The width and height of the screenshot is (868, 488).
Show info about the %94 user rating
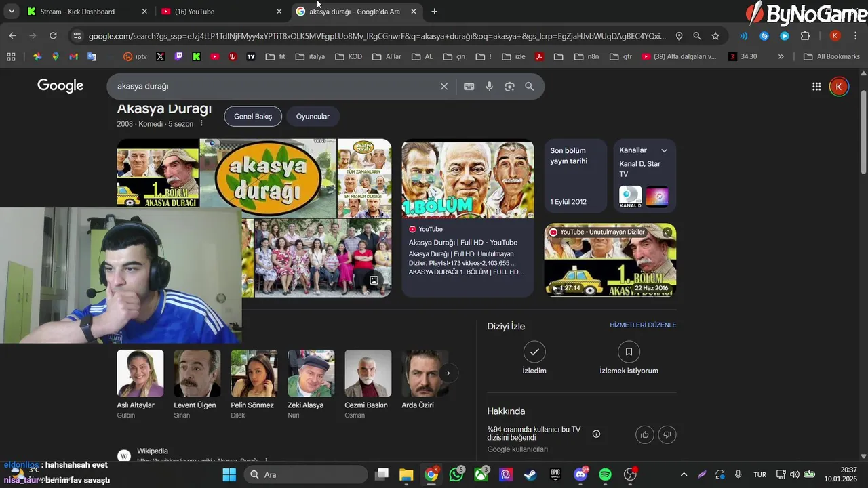pyautogui.click(x=596, y=434)
